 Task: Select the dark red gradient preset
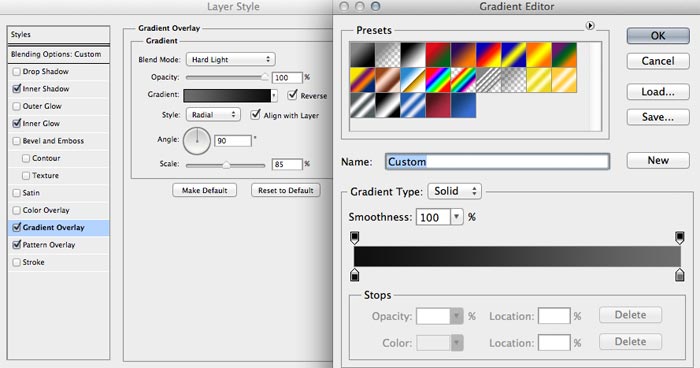tap(438, 105)
